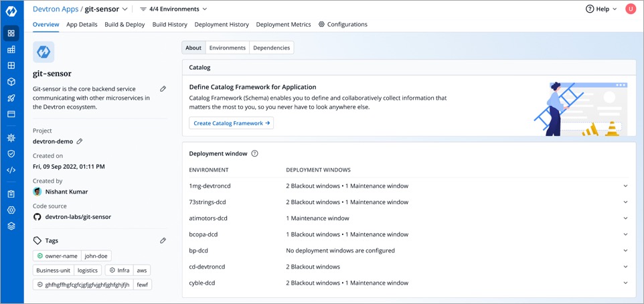Click the ghfhgffhgfcgfcjgfjgfvjghfjghfghjfjh tag key
Image resolution: width=644 pixels, height=304 pixels.
(x=83, y=285)
